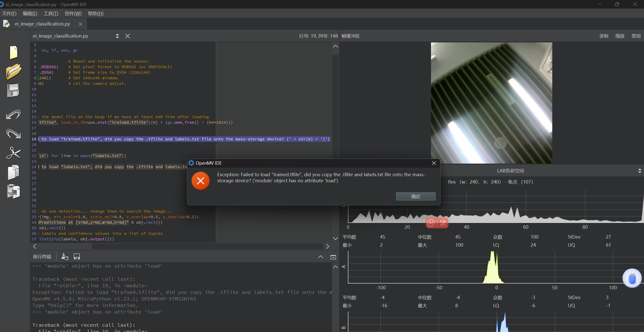Click the red error icon in dialog
644x332 pixels.
pyautogui.click(x=201, y=181)
